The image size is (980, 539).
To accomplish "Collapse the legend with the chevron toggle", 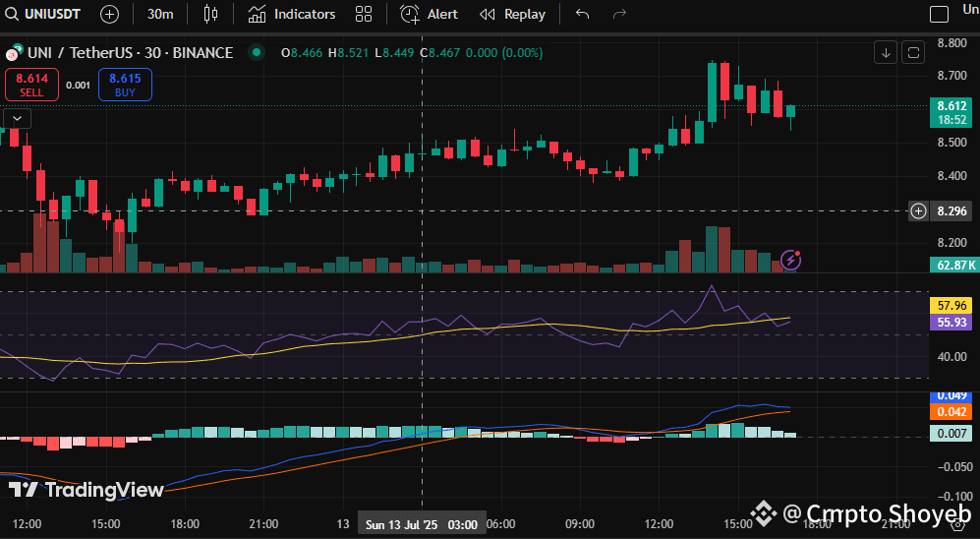I will 17,118.
